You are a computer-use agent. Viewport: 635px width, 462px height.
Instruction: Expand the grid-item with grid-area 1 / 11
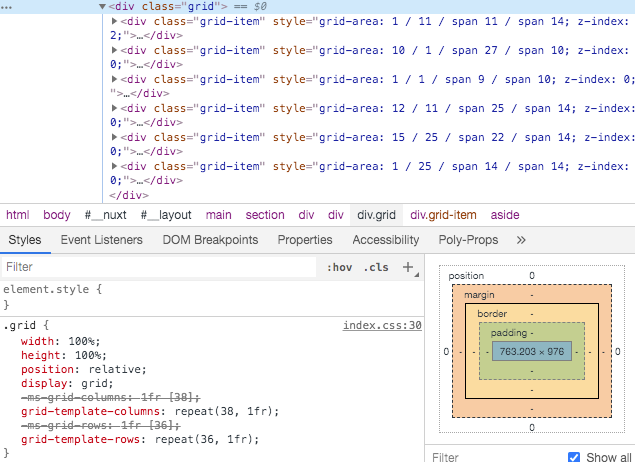coord(114,21)
